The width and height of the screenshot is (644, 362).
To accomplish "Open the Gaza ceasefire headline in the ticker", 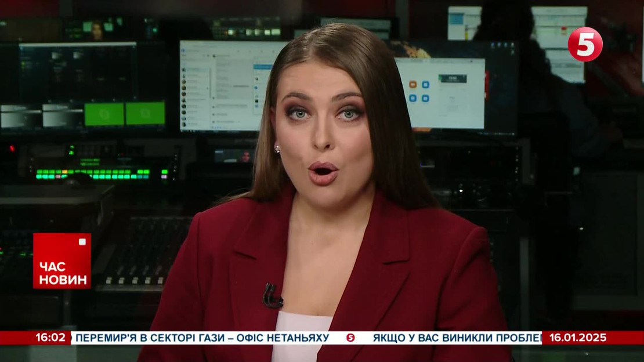I will (x=203, y=338).
